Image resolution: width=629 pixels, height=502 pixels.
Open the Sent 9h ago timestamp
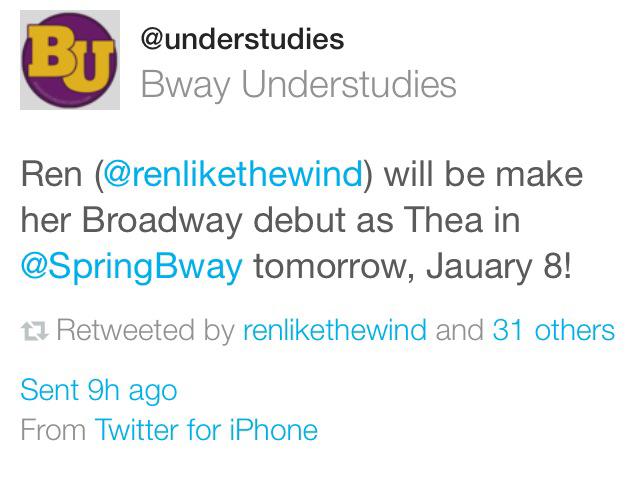(x=99, y=390)
